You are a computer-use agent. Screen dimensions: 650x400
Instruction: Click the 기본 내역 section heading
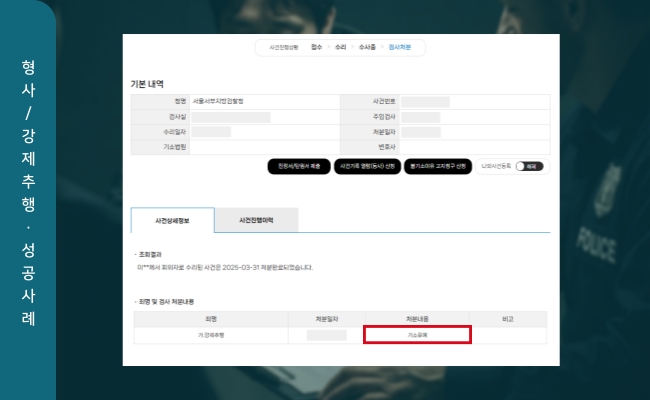click(147, 83)
